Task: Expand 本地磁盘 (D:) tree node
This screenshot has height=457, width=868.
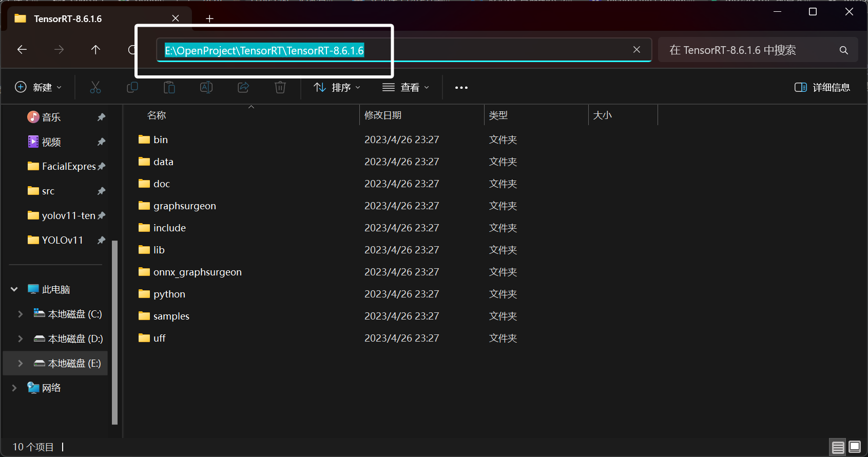Action: click(x=21, y=339)
